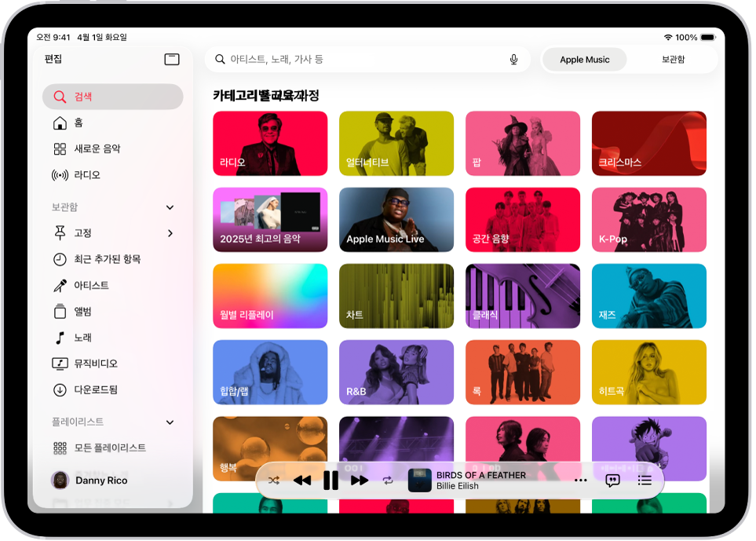Screen dimensions: 756x541
Task: Click the 오전 9:41 clock in status bar
Action: 53,37
